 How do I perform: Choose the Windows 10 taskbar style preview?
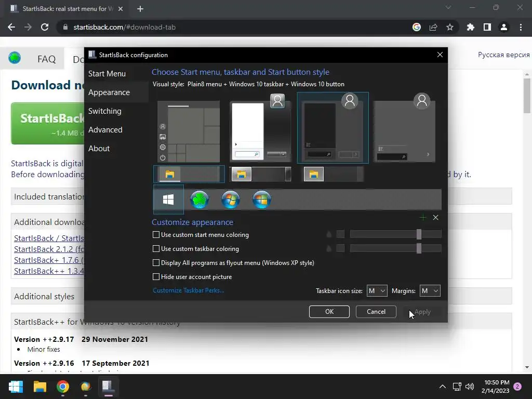(189, 175)
